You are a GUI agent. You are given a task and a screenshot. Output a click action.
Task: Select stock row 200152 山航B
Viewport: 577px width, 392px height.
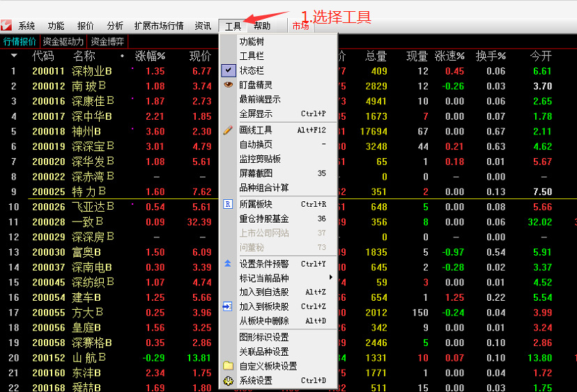click(288, 357)
